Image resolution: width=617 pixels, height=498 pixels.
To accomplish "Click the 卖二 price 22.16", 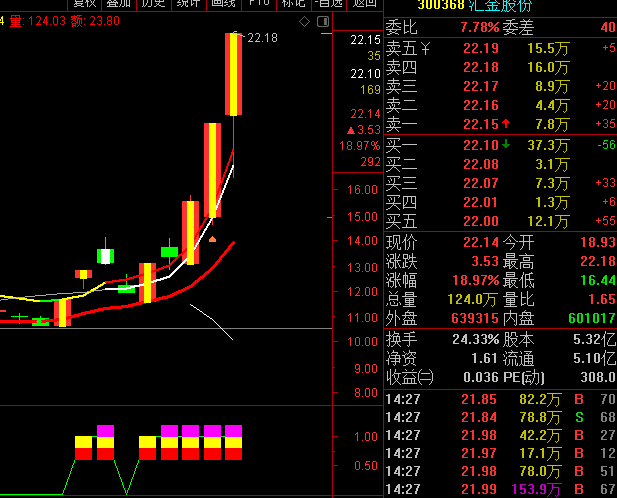I will tap(481, 105).
